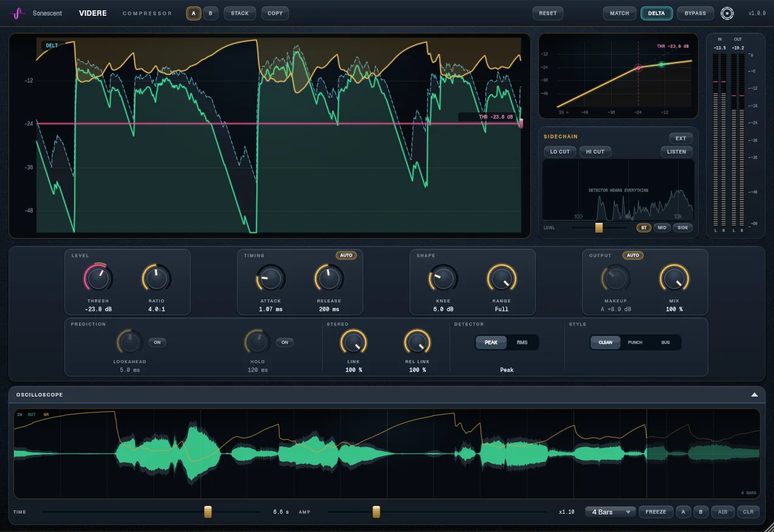The height and width of the screenshot is (532, 774).
Task: Click oscilloscope snapshot A button
Action: point(683,512)
